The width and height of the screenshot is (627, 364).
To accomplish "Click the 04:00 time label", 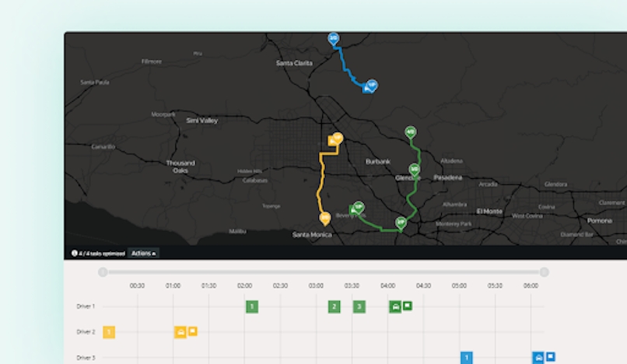I will 387,285.
